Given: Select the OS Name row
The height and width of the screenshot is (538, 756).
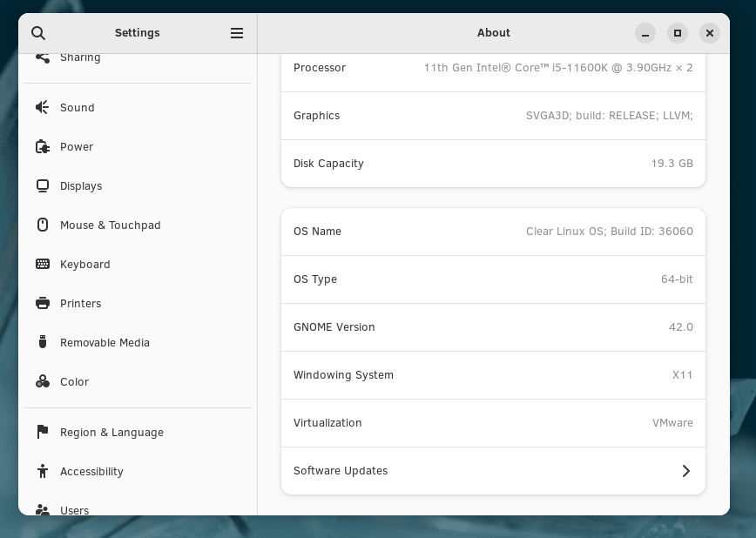Looking at the screenshot, I should [492, 232].
